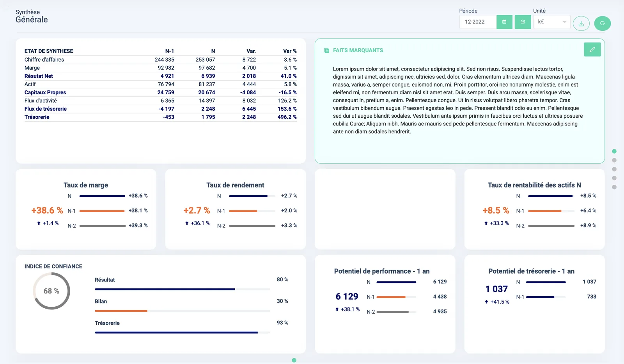Click the "Flux d'activité" row label
624x364 pixels.
point(41,101)
